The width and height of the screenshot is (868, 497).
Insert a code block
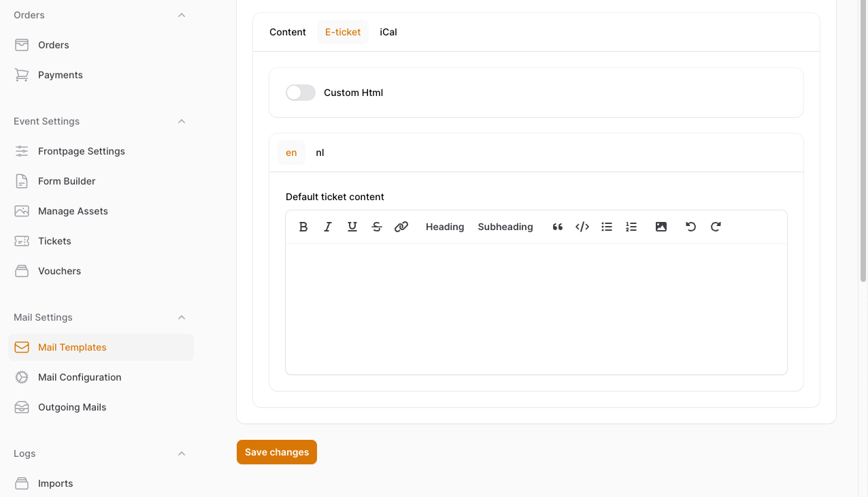click(x=582, y=227)
